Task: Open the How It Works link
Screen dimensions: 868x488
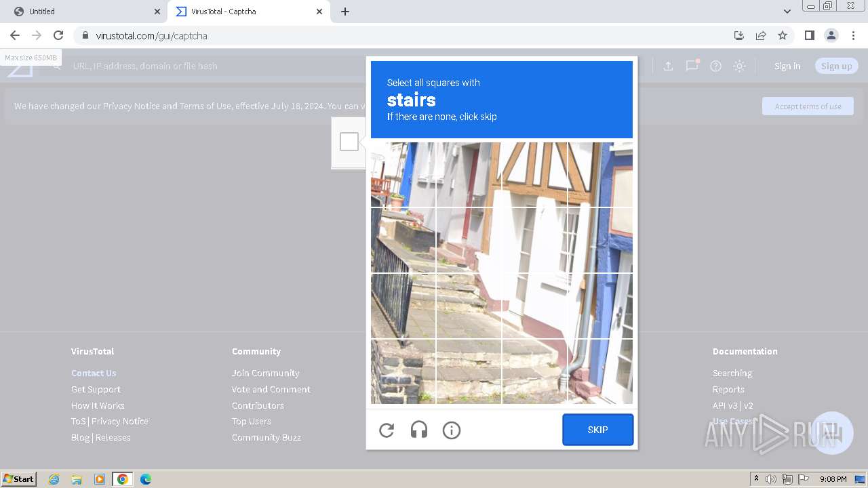Action: (98, 405)
